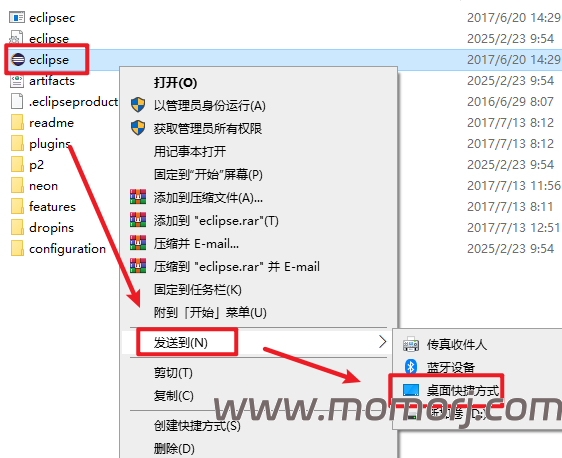
Task: Click the plugins folder icon
Action: click(x=17, y=144)
